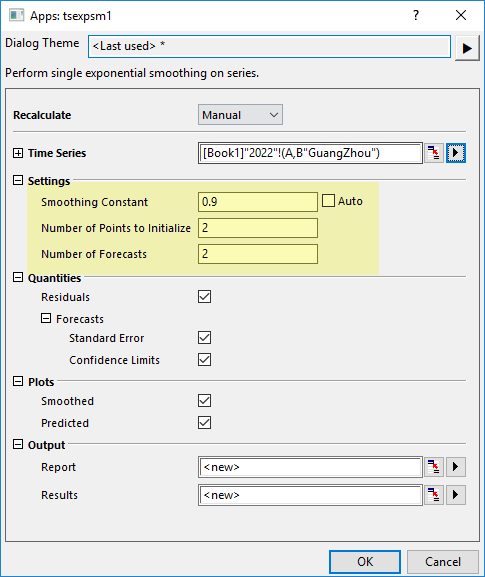Click the Results range selector icon
The height and width of the screenshot is (577, 485).
pyautogui.click(x=434, y=495)
